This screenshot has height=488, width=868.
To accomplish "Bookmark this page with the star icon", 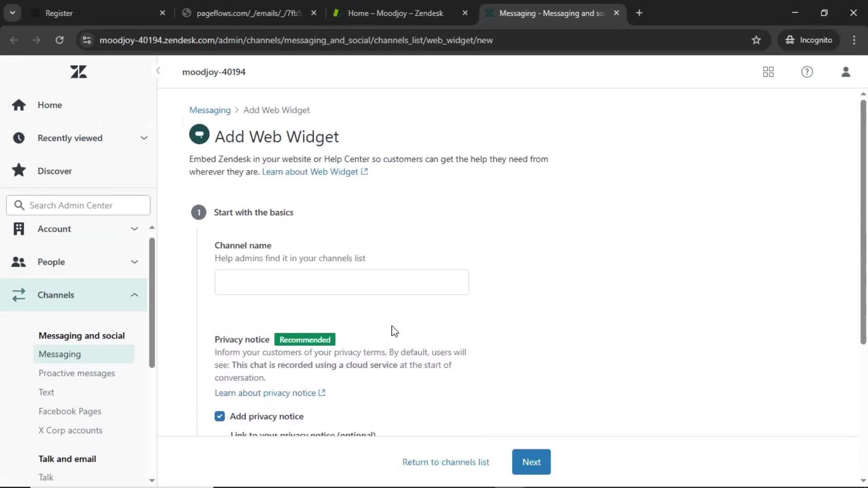I will pyautogui.click(x=756, y=40).
